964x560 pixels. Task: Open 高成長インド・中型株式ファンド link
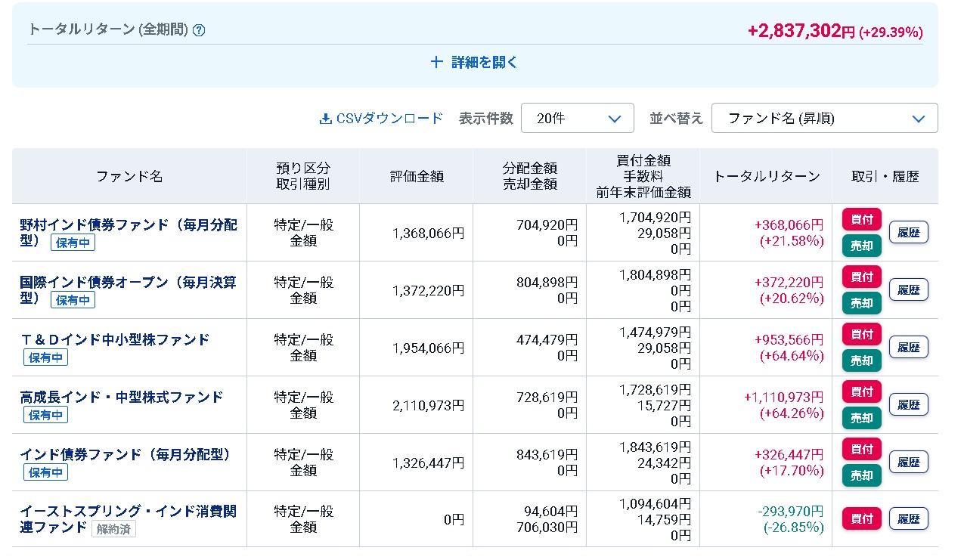pos(121,398)
